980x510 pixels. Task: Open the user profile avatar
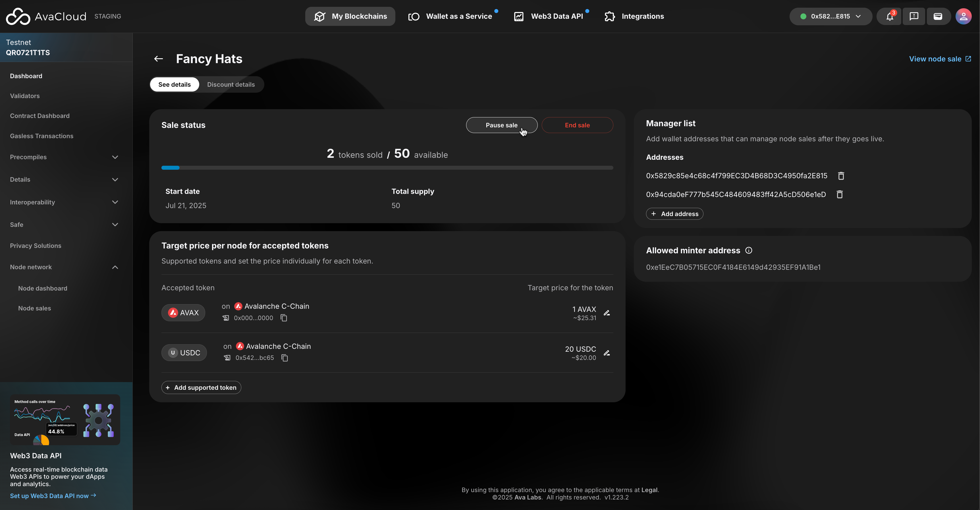[x=963, y=16]
